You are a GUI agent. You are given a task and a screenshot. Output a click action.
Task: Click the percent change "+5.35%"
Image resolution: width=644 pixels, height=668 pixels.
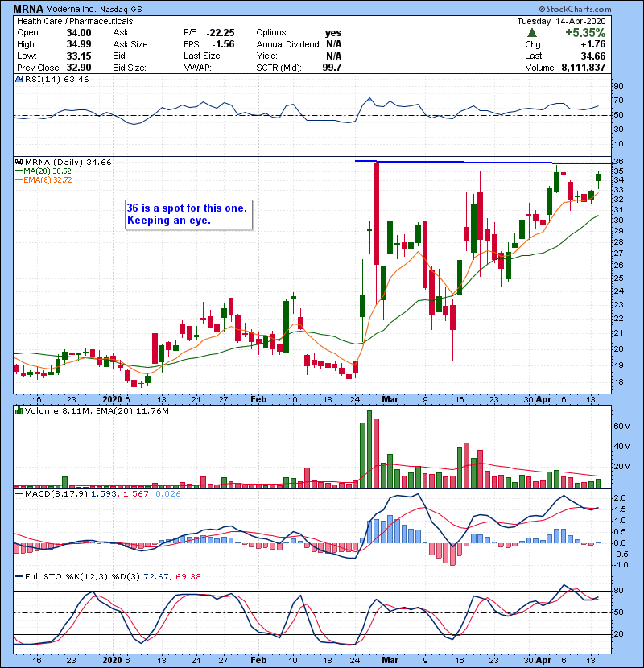click(x=585, y=33)
